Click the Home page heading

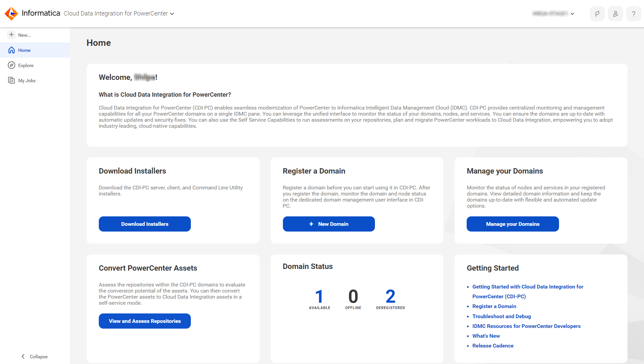pos(98,43)
